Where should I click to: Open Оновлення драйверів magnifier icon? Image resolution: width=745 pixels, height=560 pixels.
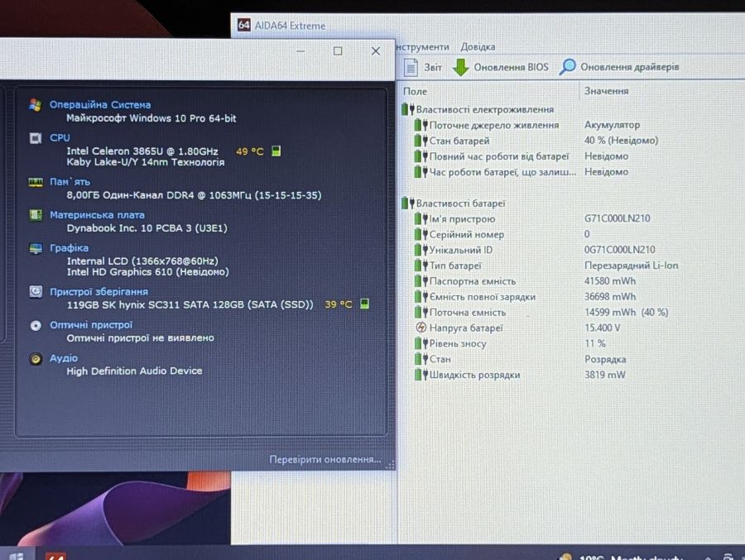[x=567, y=67]
